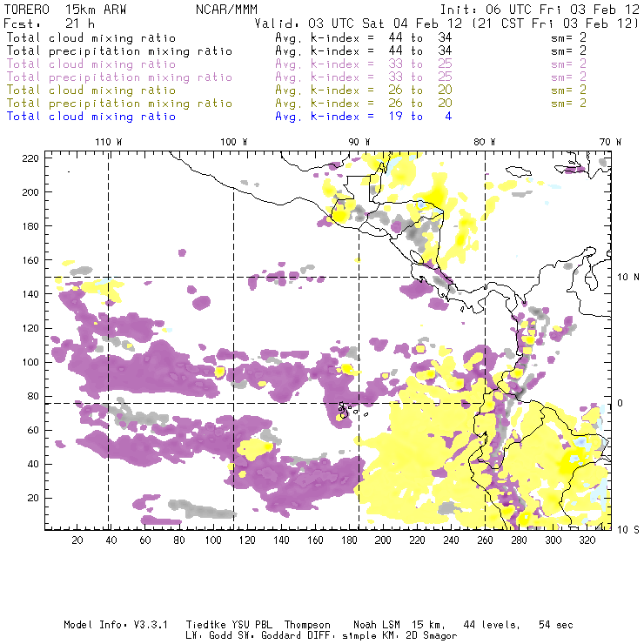Click the black 'Total precipitation mixing ratio' legend line
Viewport: 644px width, 644px height.
(x=119, y=51)
